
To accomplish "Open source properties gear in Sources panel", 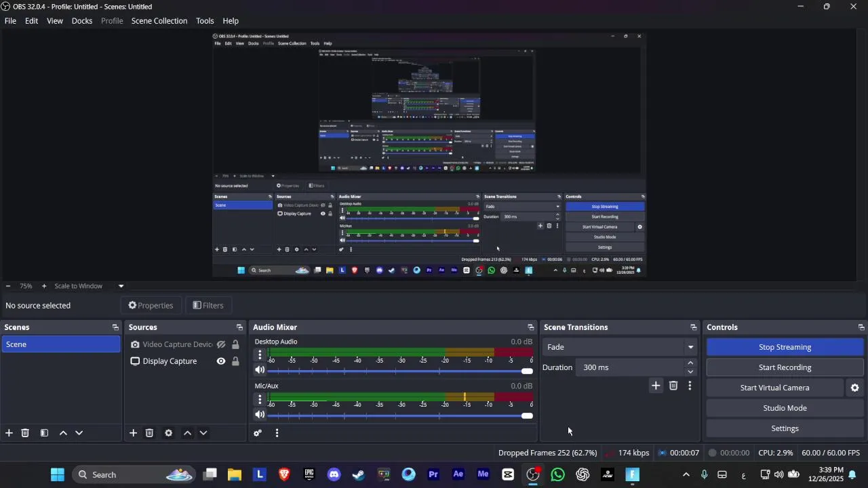I will pyautogui.click(x=168, y=433).
